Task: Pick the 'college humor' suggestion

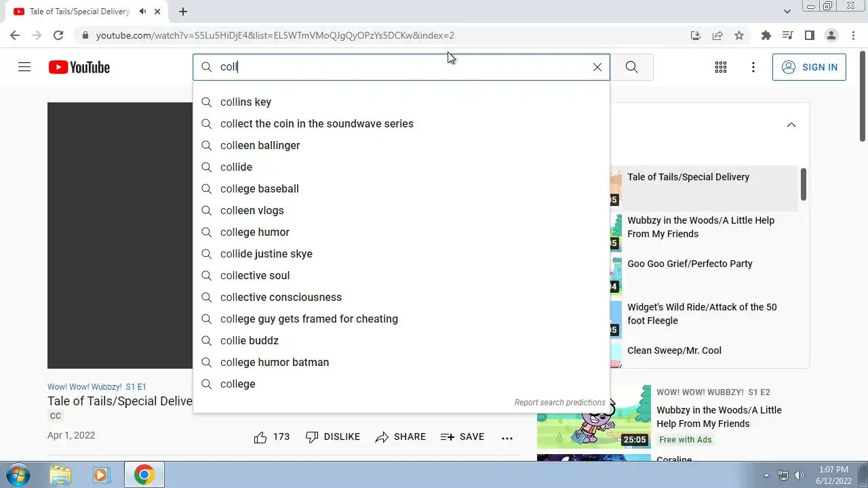Action: 401,232
